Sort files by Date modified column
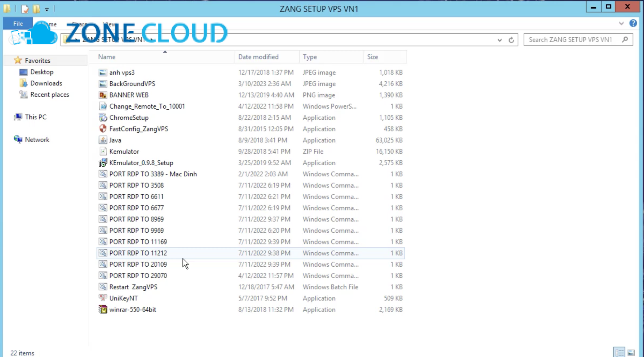 [258, 57]
